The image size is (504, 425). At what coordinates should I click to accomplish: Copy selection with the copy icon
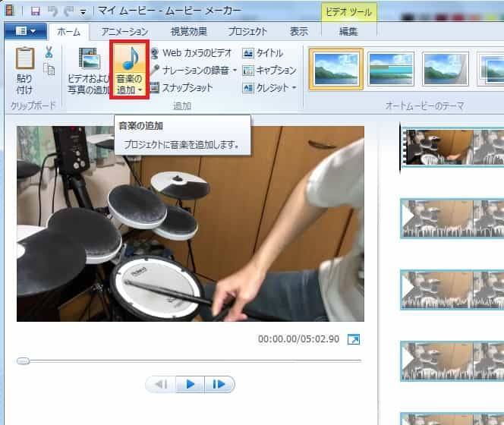(x=49, y=69)
